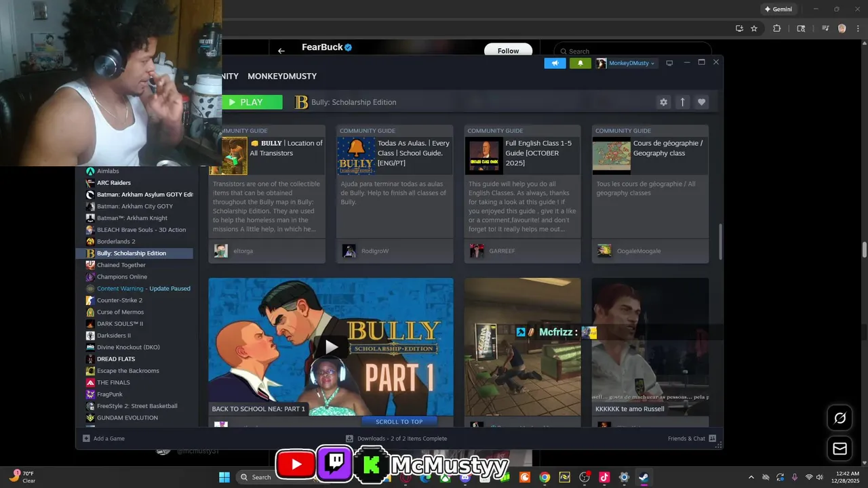Open the Steam announcements megaphone button
Viewport: 868px width, 488px height.
click(x=555, y=63)
